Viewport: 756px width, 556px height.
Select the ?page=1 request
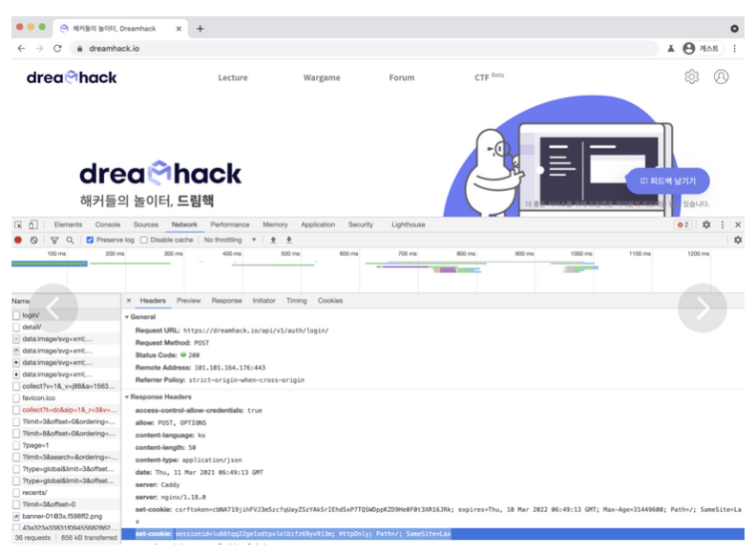point(66,445)
